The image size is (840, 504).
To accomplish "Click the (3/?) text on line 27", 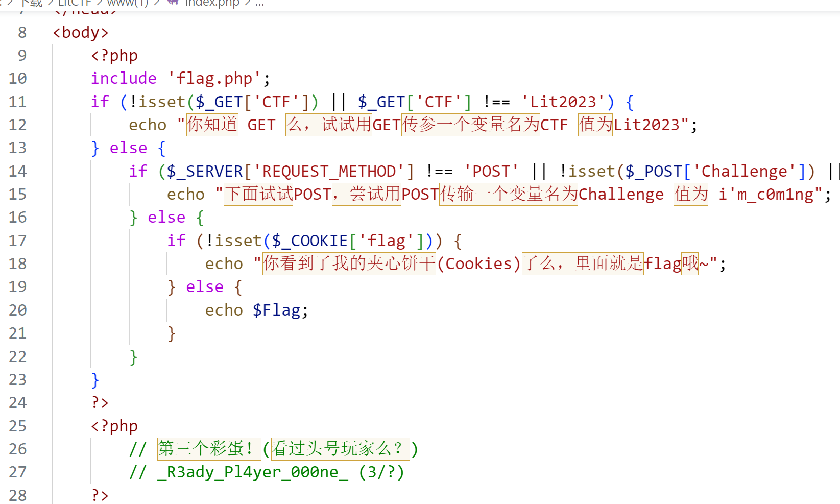I will (x=381, y=472).
